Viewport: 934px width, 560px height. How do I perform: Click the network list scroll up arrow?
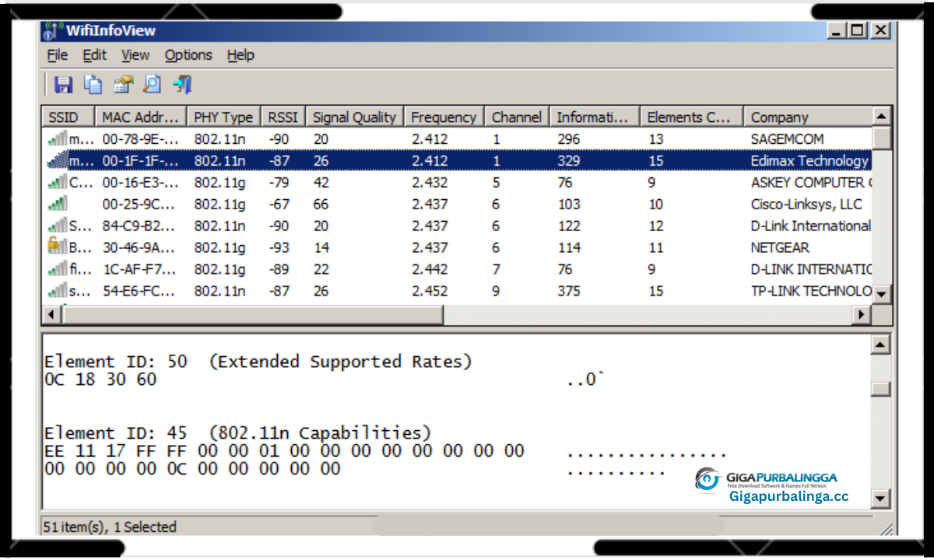pos(881,117)
